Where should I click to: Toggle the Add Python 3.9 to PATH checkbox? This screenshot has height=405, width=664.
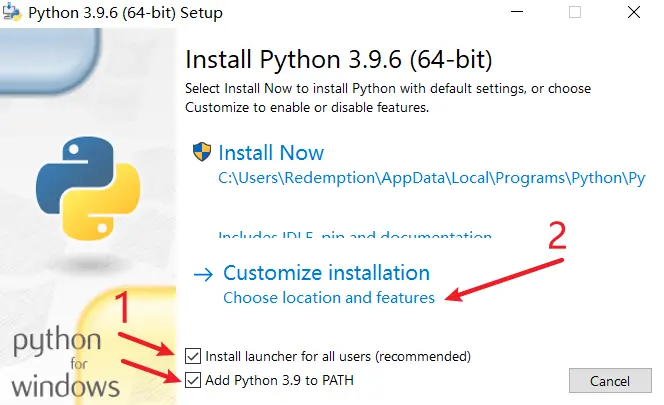coord(193,380)
